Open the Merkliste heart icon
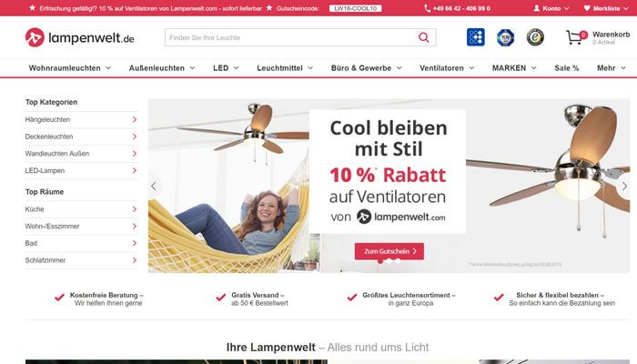The width and height of the screenshot is (637, 364). pyautogui.click(x=587, y=8)
